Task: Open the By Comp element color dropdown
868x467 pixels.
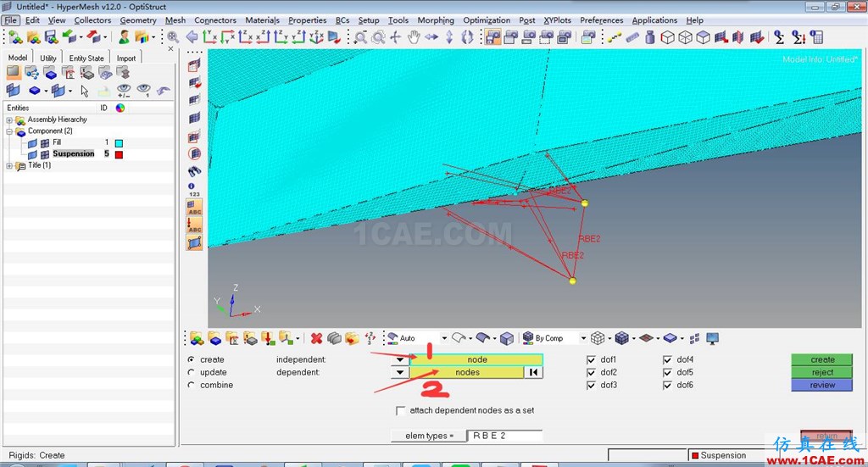Action: click(x=583, y=338)
